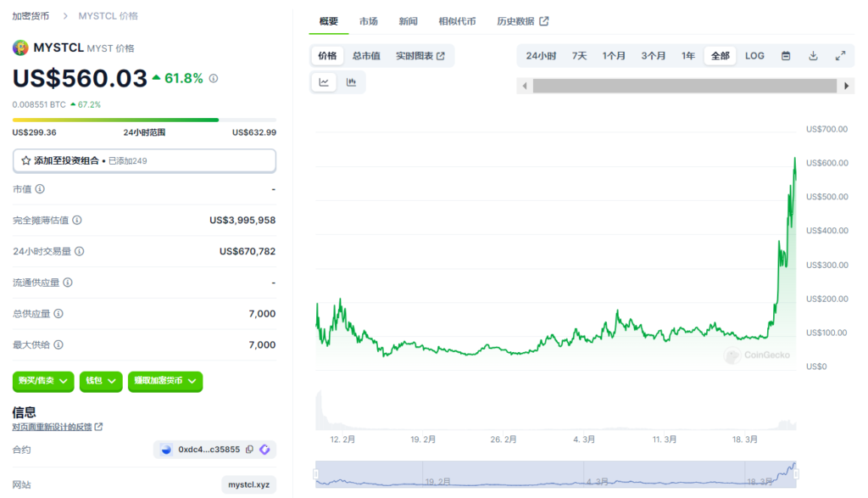Click the price peak near US$600 on chart
868x498 pixels.
(x=795, y=159)
